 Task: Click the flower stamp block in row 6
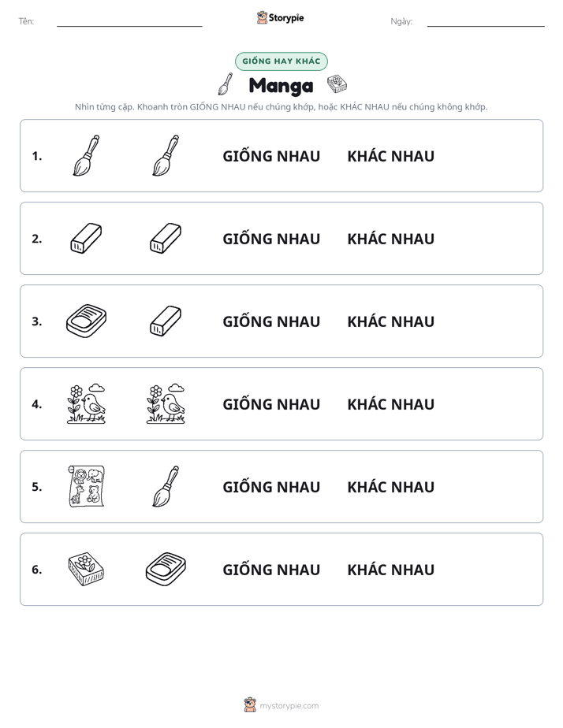(87, 569)
